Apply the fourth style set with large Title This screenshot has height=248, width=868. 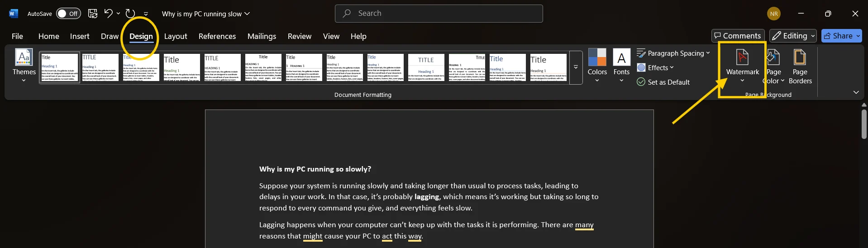point(182,67)
